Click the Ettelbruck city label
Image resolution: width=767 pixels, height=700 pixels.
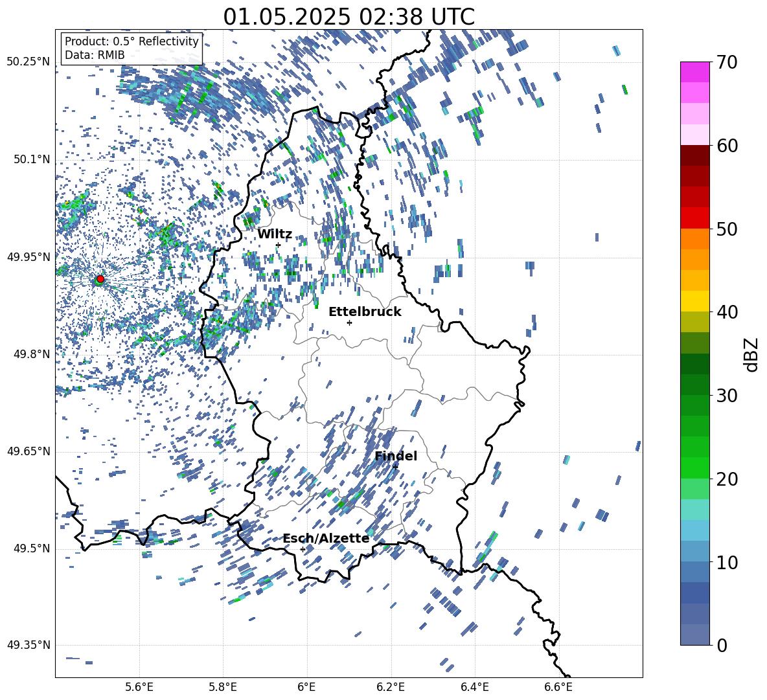(365, 312)
